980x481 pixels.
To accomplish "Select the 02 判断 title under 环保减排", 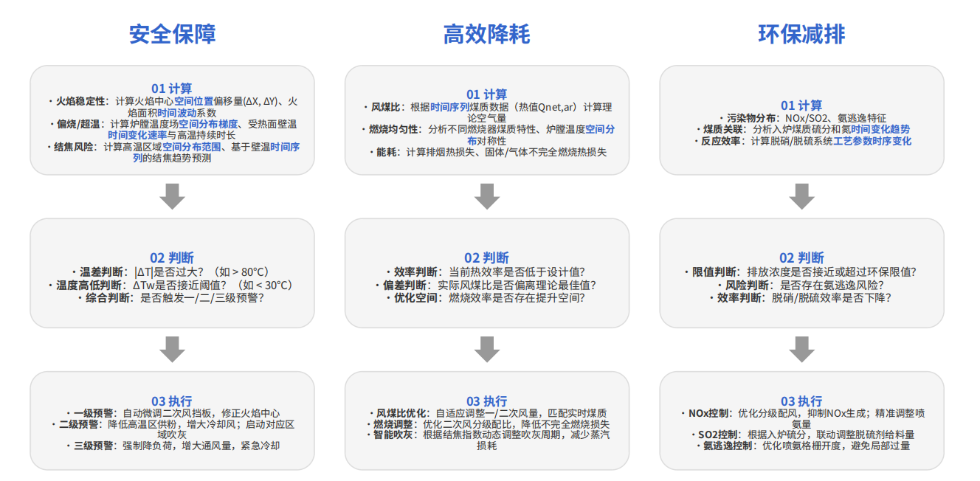I will (x=801, y=258).
